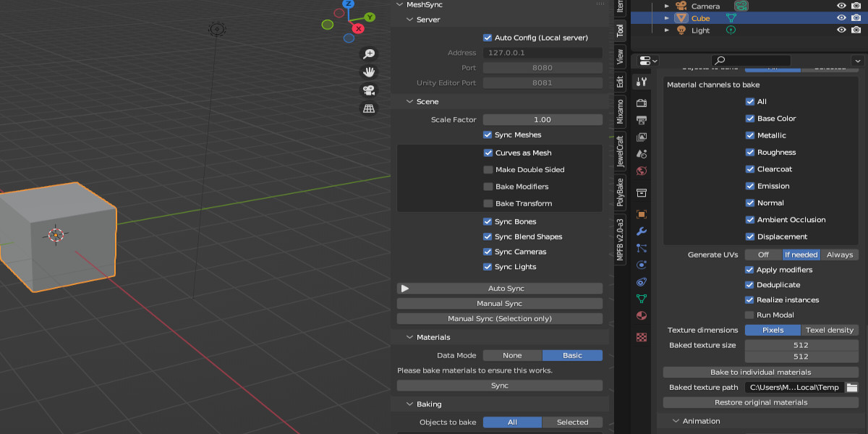Switch to the PolyBake sidebar tab

coord(620,193)
